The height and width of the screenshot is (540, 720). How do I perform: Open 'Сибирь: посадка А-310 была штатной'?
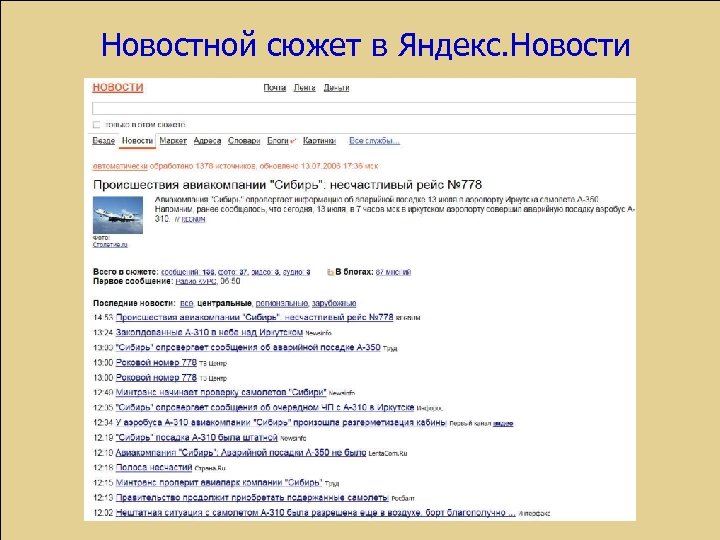(x=197, y=437)
